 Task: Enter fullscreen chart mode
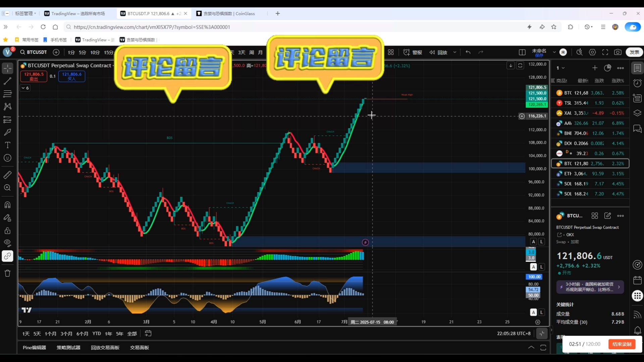click(x=605, y=52)
